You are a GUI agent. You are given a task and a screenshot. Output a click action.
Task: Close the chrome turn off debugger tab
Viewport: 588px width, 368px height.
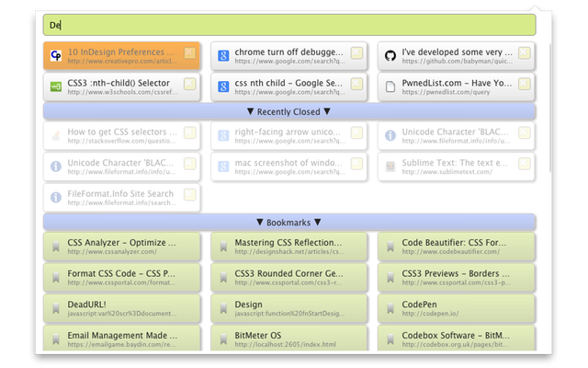pyautogui.click(x=356, y=53)
